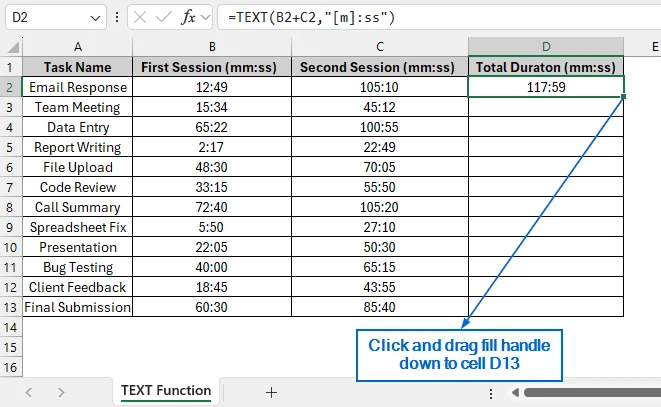Select the Presentation cell
This screenshot has height=407, width=661.
coord(78,247)
